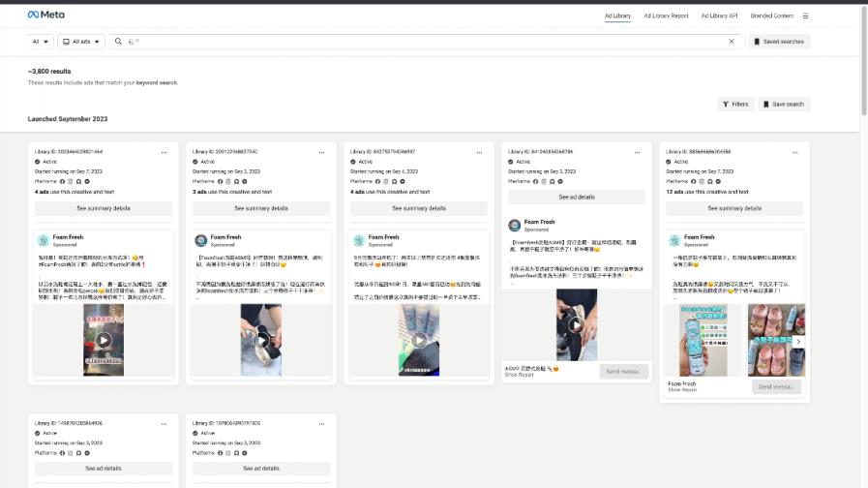Click Foam Fresh avatar in Sep 4 card
Viewport: 868px width, 488px height.
[x=359, y=240]
